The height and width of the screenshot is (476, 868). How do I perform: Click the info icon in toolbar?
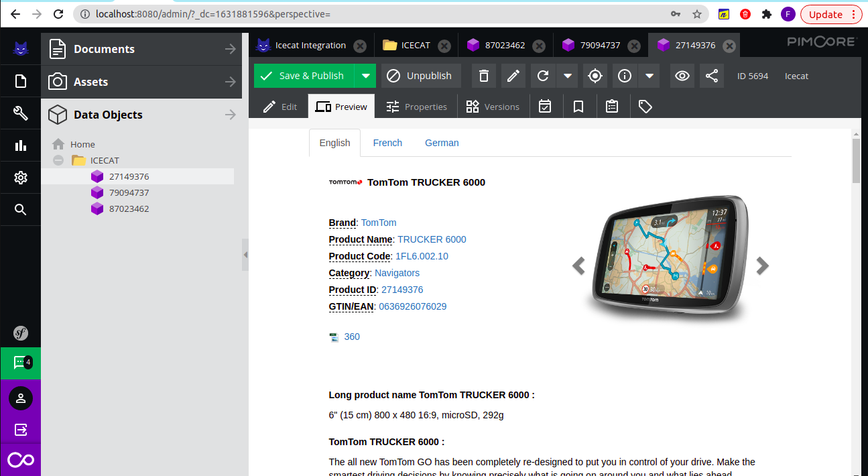coord(625,76)
